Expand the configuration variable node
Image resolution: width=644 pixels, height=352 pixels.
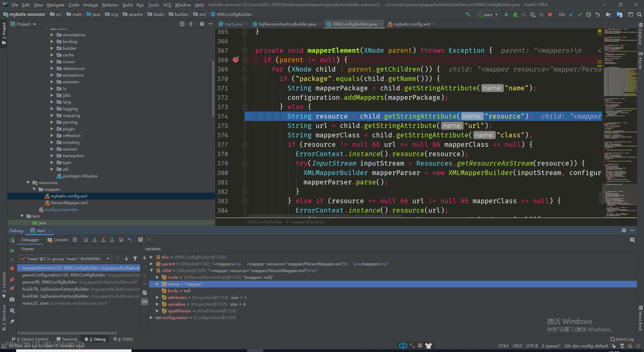tap(151, 317)
